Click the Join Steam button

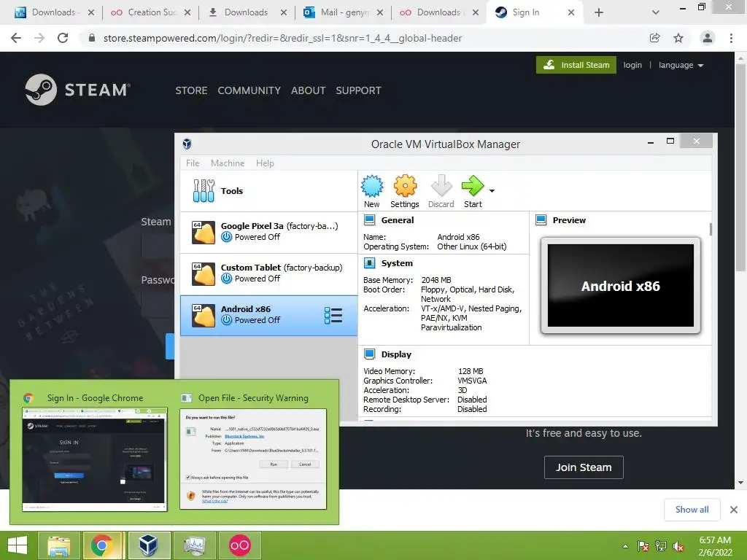(x=584, y=467)
